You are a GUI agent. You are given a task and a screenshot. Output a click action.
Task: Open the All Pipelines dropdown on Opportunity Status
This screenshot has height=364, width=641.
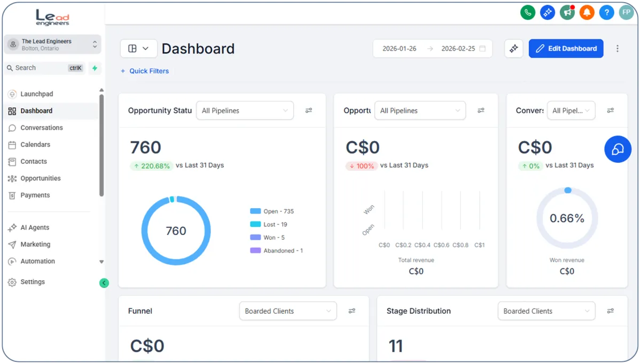pyautogui.click(x=245, y=110)
